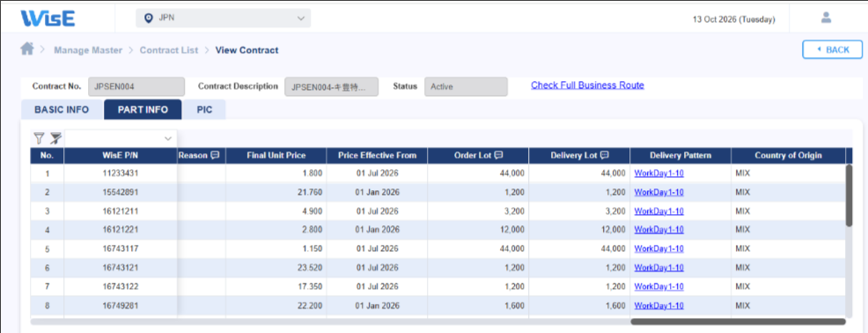The width and height of the screenshot is (868, 333).
Task: Click the filter funnel icon
Action: [39, 138]
